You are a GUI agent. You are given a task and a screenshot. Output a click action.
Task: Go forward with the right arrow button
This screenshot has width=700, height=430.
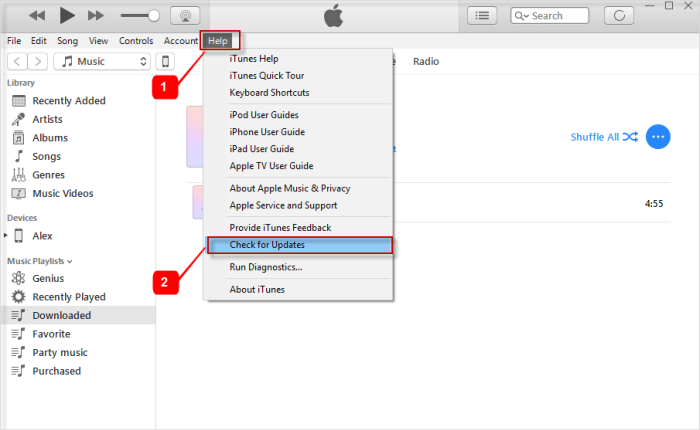[x=38, y=61]
